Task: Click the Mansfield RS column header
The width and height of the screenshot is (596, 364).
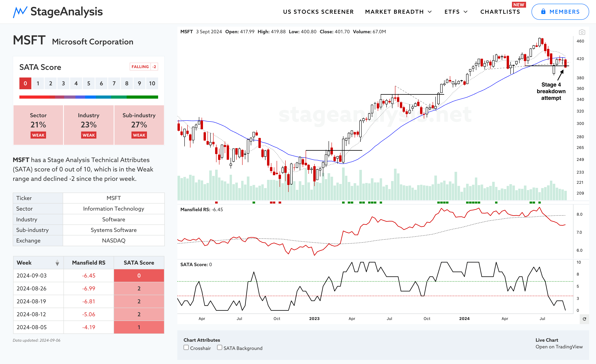Action: [x=89, y=263]
